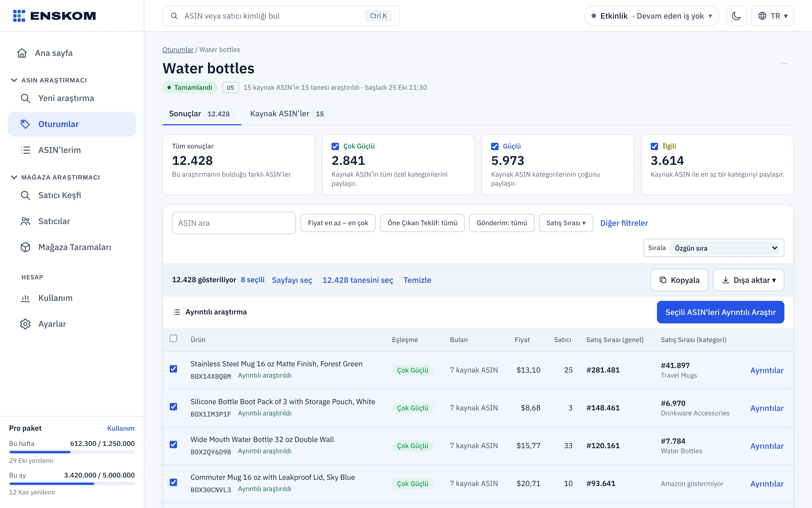
Task: Click the Ana sayfa home icon
Action: tap(22, 53)
